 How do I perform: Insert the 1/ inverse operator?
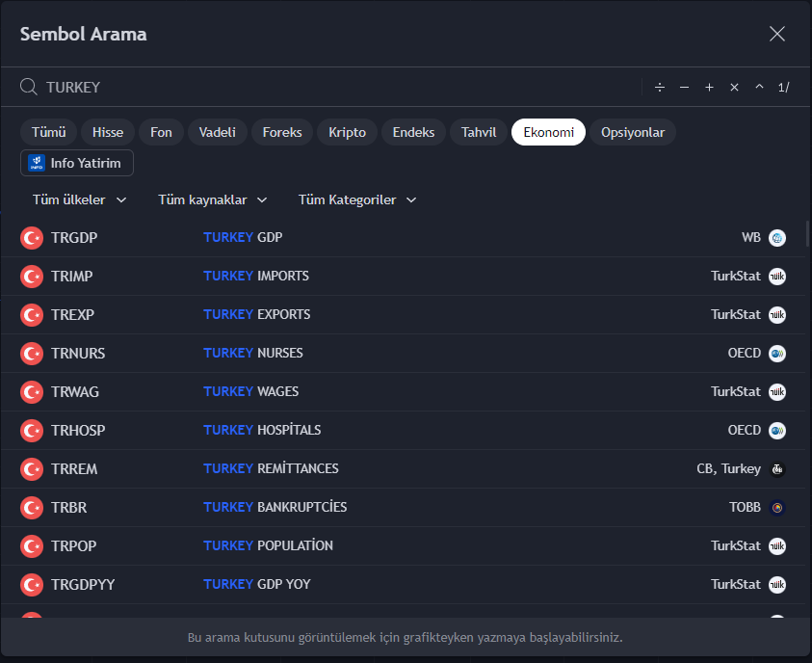point(783,87)
